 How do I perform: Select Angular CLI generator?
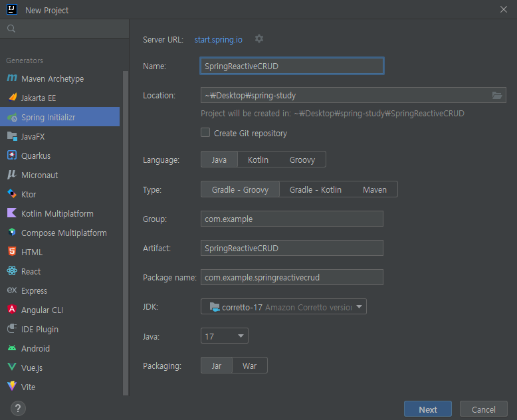point(60,310)
